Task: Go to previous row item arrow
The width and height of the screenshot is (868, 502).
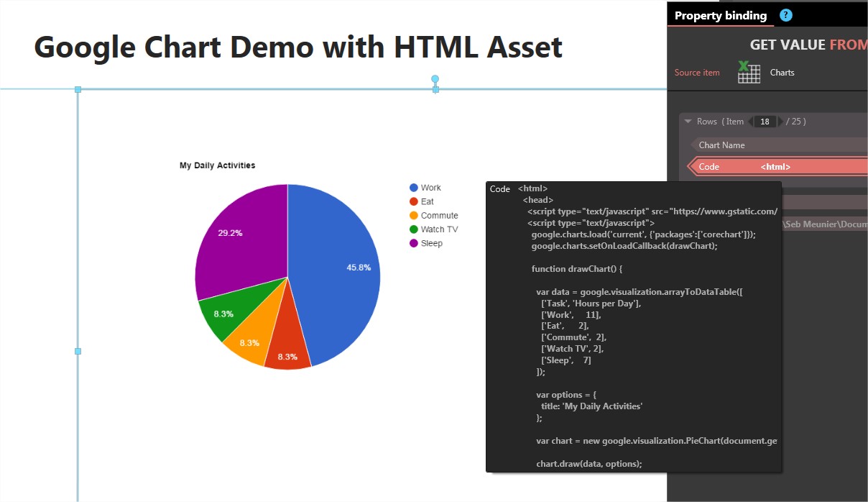Action: (x=752, y=122)
